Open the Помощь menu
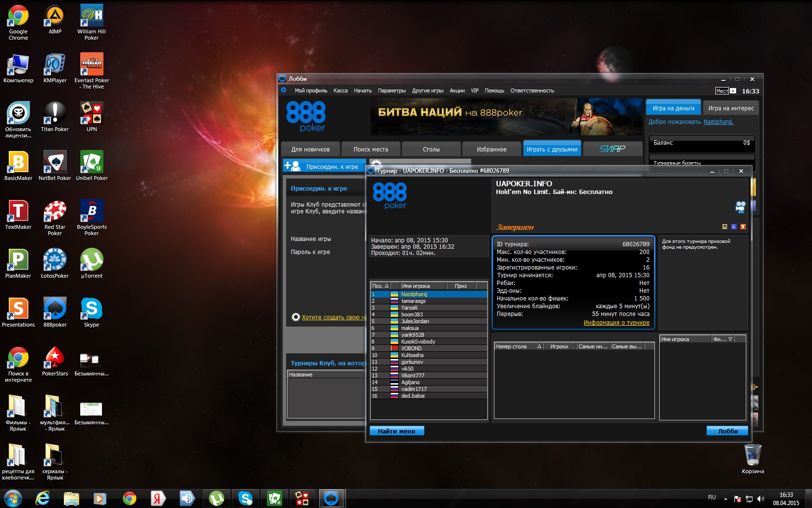The height and width of the screenshot is (508, 812). [x=494, y=90]
